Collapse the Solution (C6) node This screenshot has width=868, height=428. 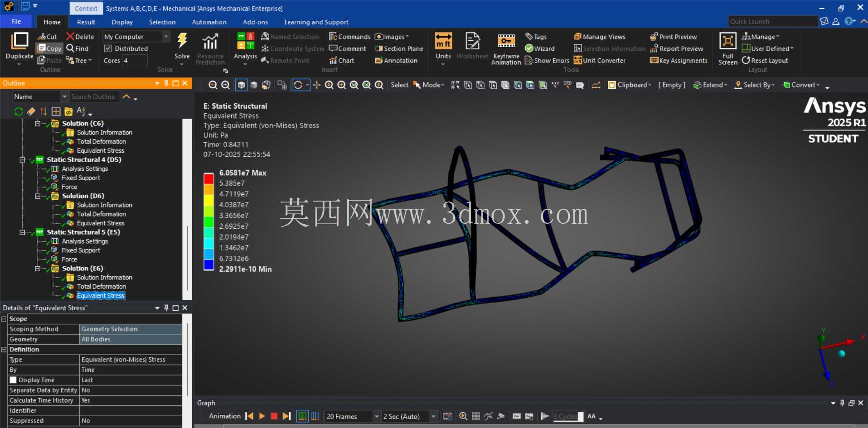click(x=38, y=123)
